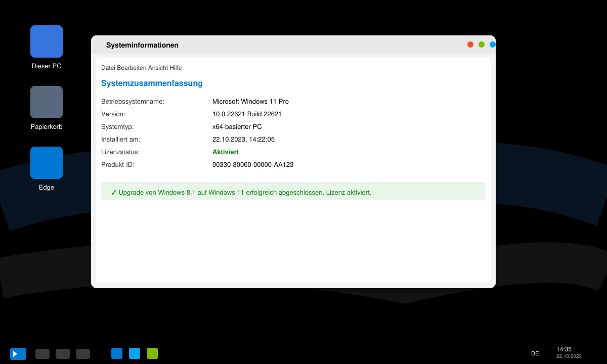Select the Systemtyp label
The image size is (607, 364).
(x=117, y=127)
